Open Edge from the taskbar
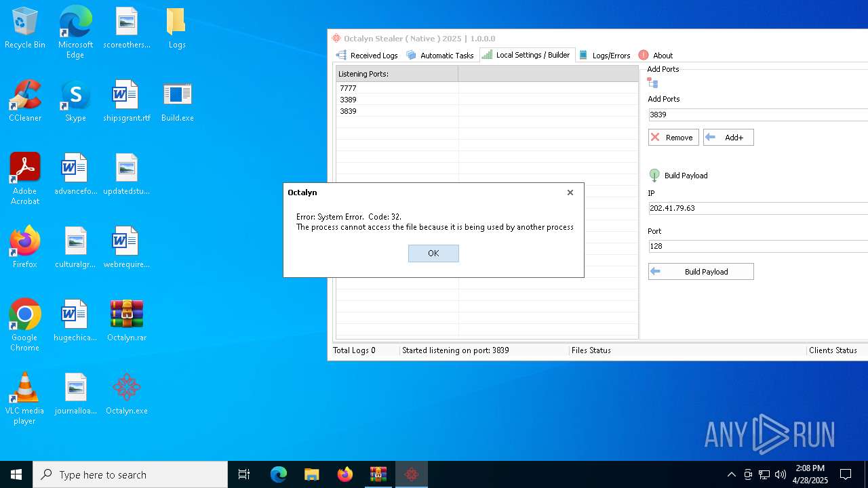868x488 pixels. 279,474
